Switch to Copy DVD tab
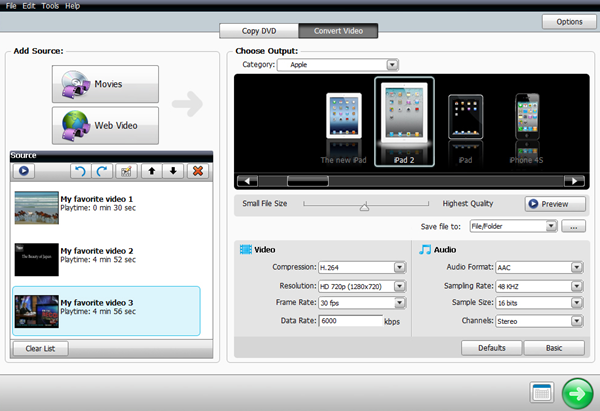The width and height of the screenshot is (600, 411). pos(259,31)
